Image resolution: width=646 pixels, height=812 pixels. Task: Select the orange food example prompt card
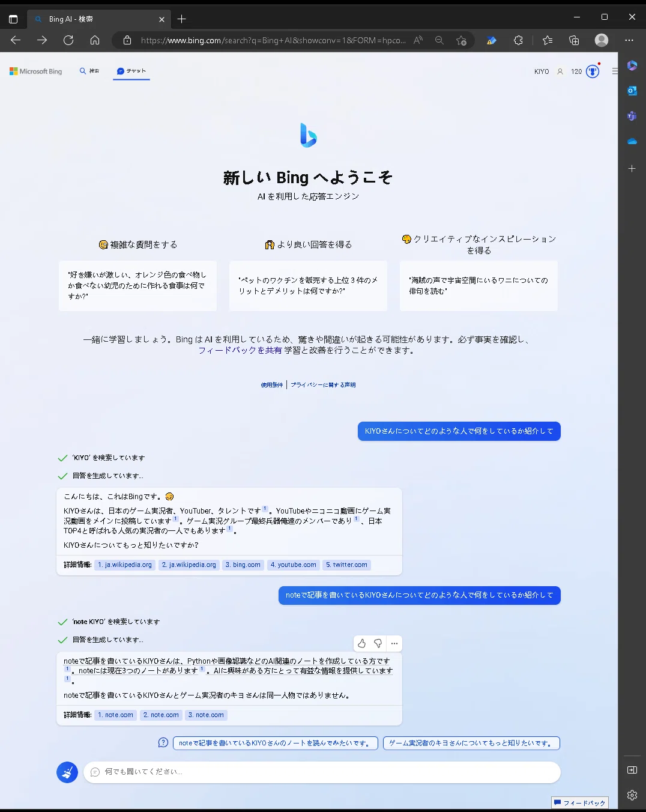[137, 286]
